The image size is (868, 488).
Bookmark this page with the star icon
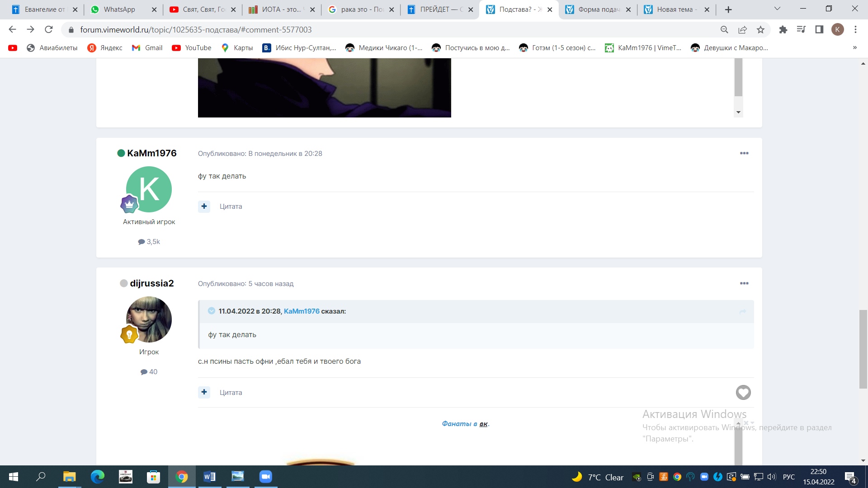(x=761, y=30)
